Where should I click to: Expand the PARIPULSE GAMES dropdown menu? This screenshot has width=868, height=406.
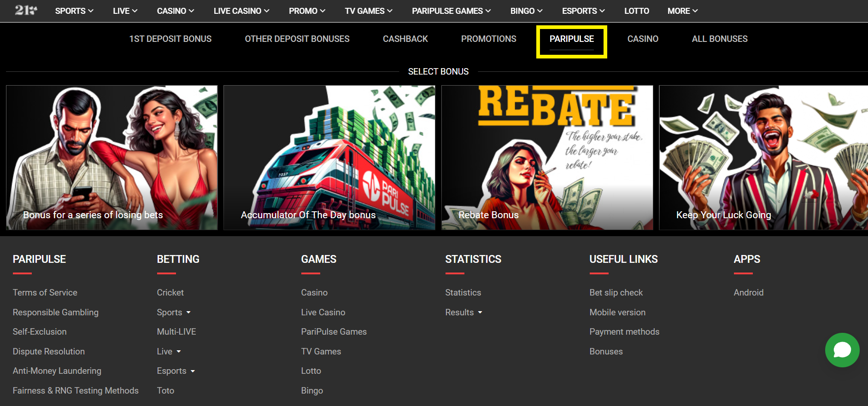point(452,11)
